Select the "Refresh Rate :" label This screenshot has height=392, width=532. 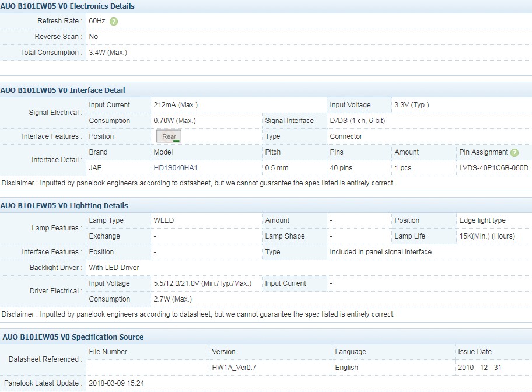60,21
